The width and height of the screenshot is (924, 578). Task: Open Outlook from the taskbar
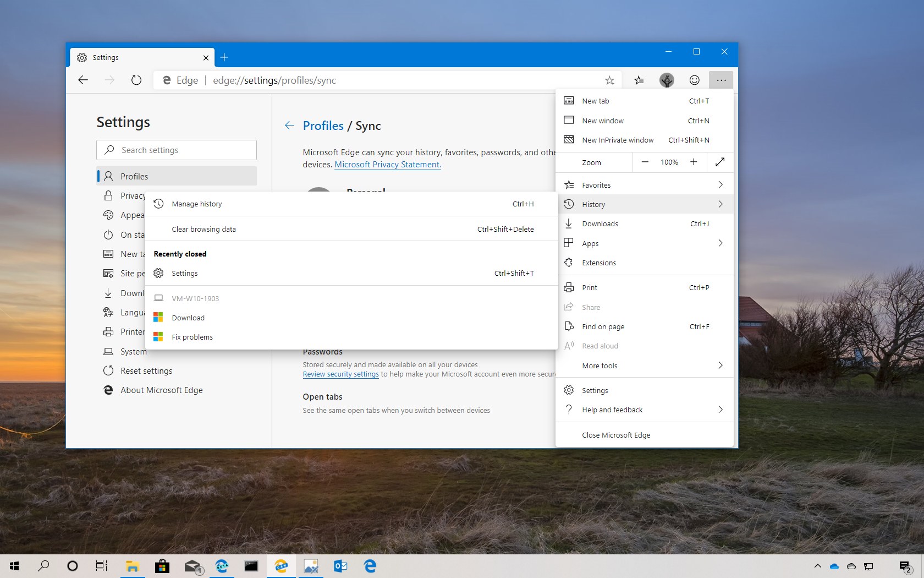[x=340, y=566]
